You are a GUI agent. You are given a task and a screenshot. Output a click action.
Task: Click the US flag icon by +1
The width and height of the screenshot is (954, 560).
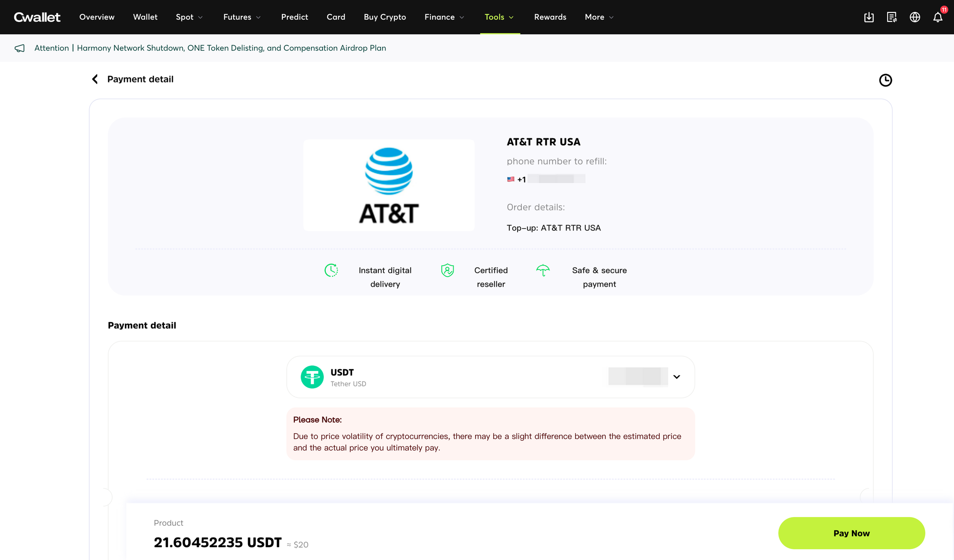(x=511, y=179)
